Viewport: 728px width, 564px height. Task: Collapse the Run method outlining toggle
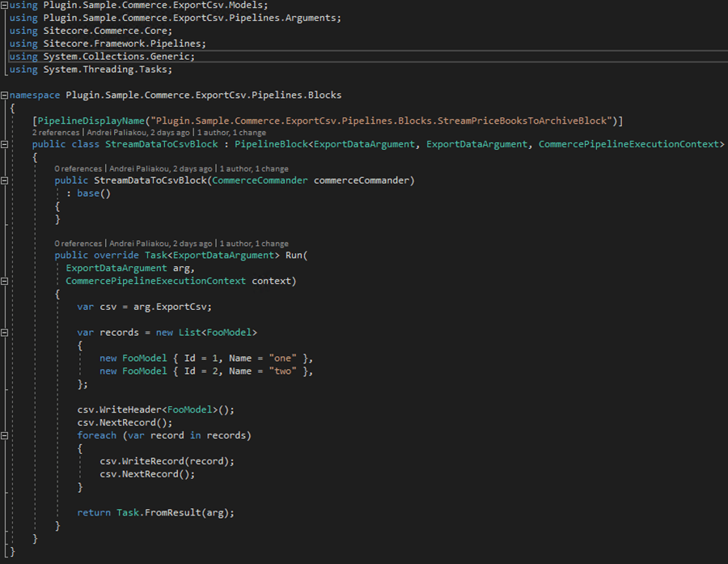point(4,281)
